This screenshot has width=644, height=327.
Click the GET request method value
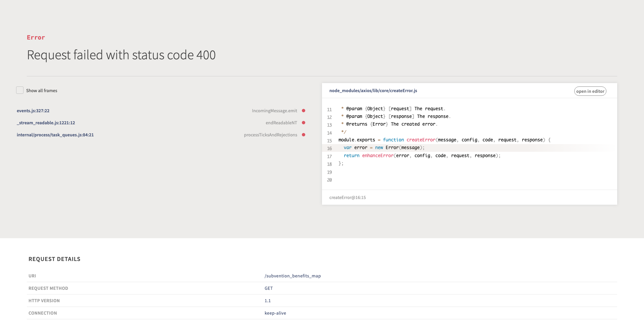click(x=269, y=288)
